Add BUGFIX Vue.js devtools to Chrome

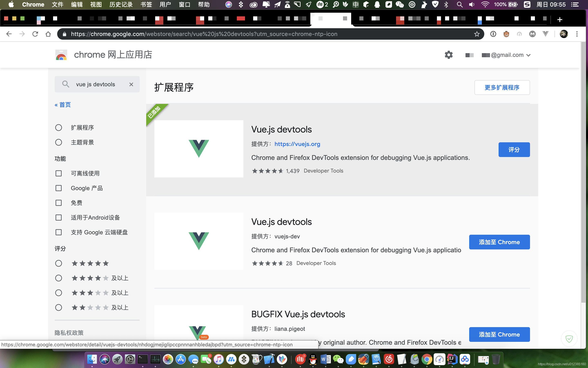pos(499,334)
